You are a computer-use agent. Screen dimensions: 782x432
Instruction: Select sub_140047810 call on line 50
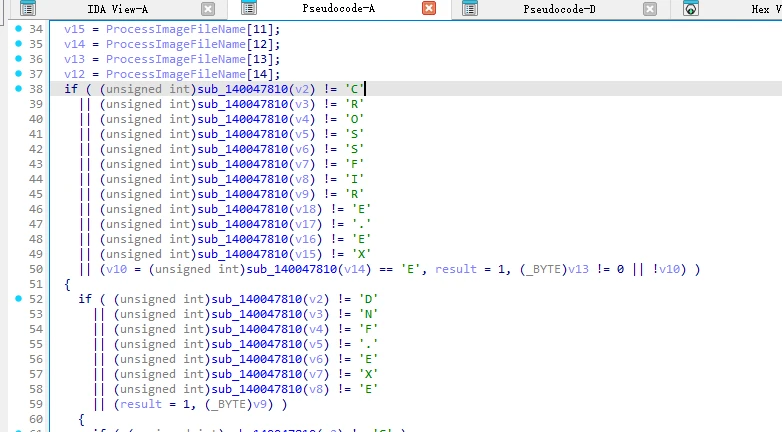point(292,269)
